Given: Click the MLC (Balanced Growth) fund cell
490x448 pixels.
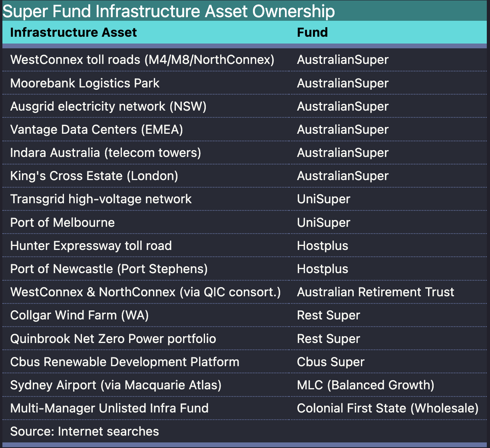Looking at the screenshot, I should [365, 385].
